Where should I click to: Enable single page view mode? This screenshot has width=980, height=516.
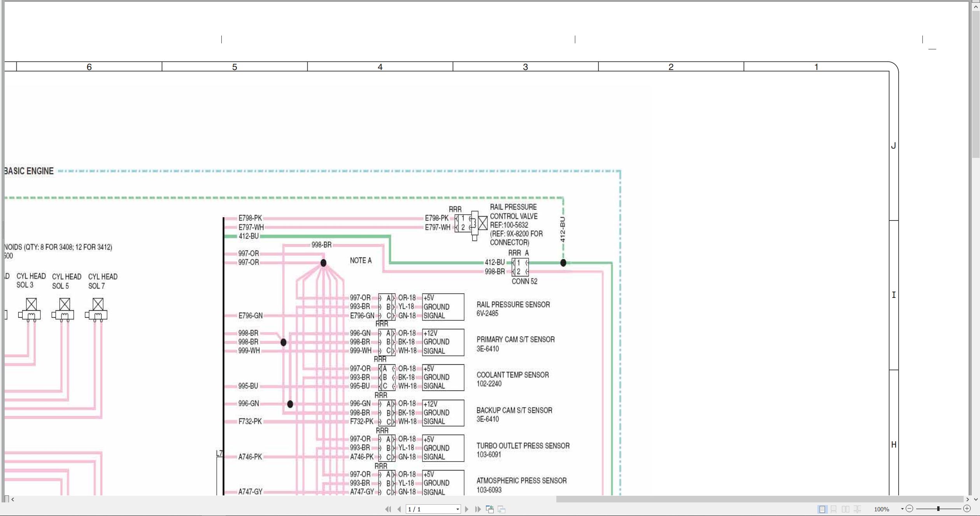click(x=822, y=509)
